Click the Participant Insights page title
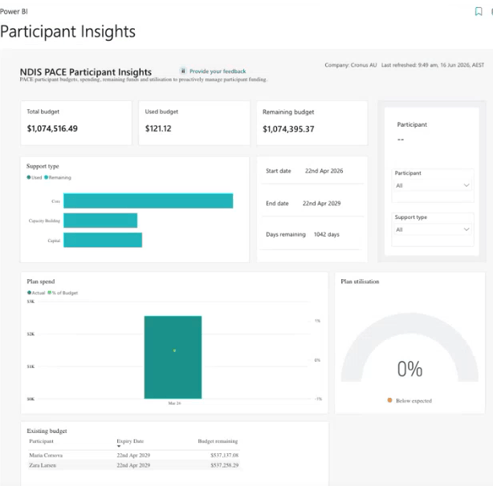493x486 pixels. coord(68,32)
